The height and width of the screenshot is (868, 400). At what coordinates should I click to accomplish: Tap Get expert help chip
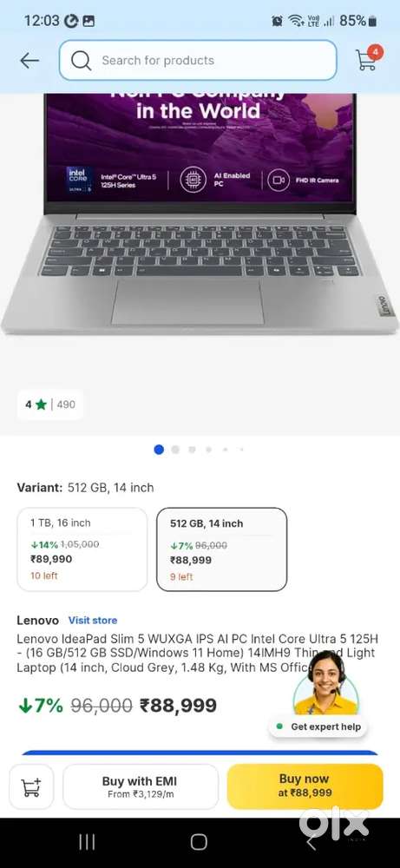pos(318,727)
